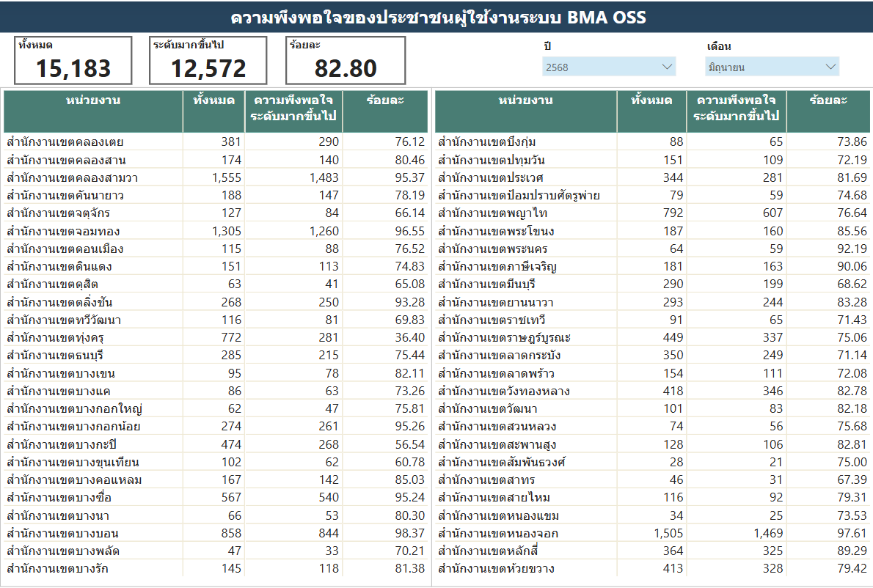The width and height of the screenshot is (873, 588).
Task: Select row สำนักงานเขตหนองจอก
Action: coord(652,534)
